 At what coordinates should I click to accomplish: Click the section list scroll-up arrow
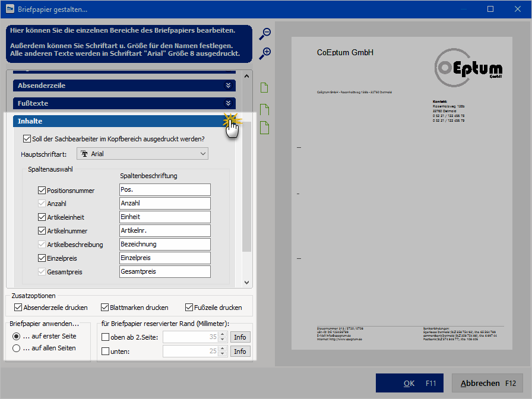point(246,76)
